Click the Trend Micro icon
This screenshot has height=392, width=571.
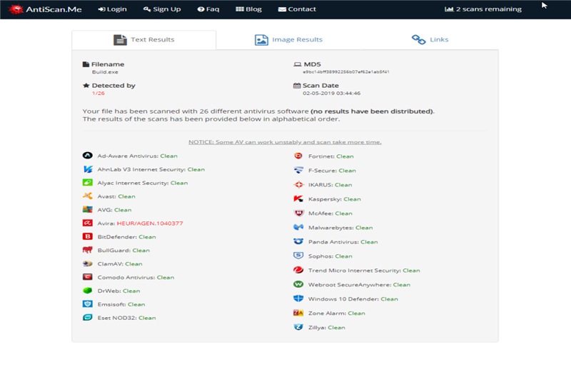tap(298, 270)
